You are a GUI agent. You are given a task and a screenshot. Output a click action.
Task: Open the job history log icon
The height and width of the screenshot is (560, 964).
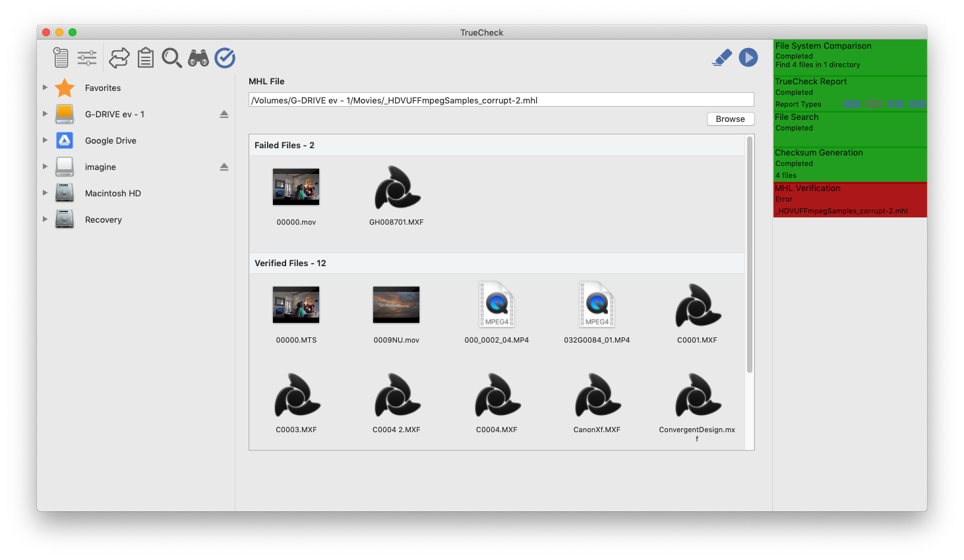(61, 58)
